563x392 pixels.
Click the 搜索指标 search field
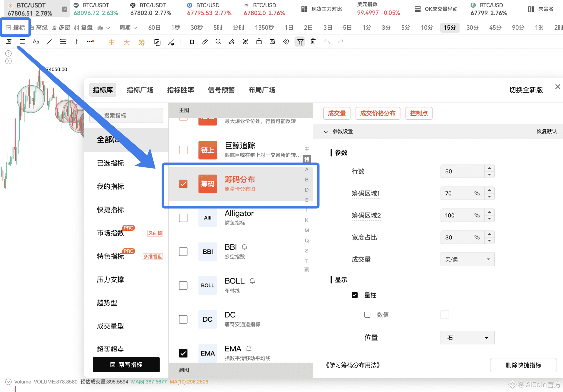126,115
